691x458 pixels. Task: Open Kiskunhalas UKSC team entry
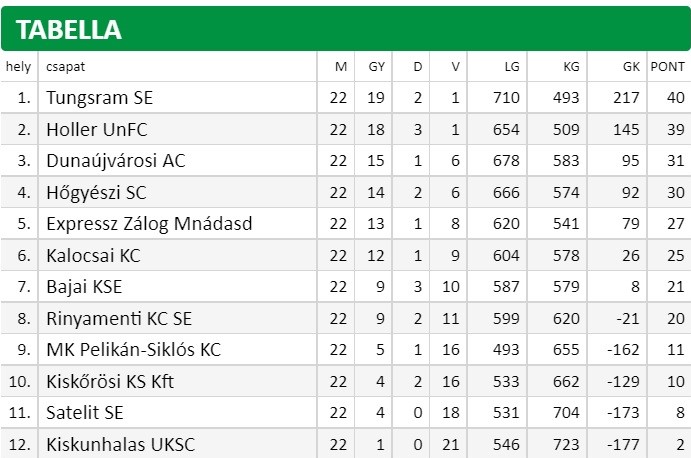120,444
